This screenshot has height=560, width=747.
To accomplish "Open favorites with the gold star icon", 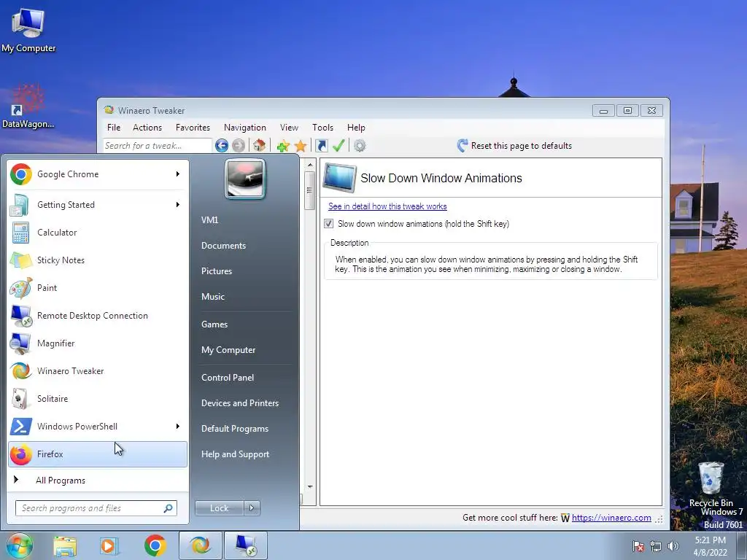I will click(x=301, y=146).
